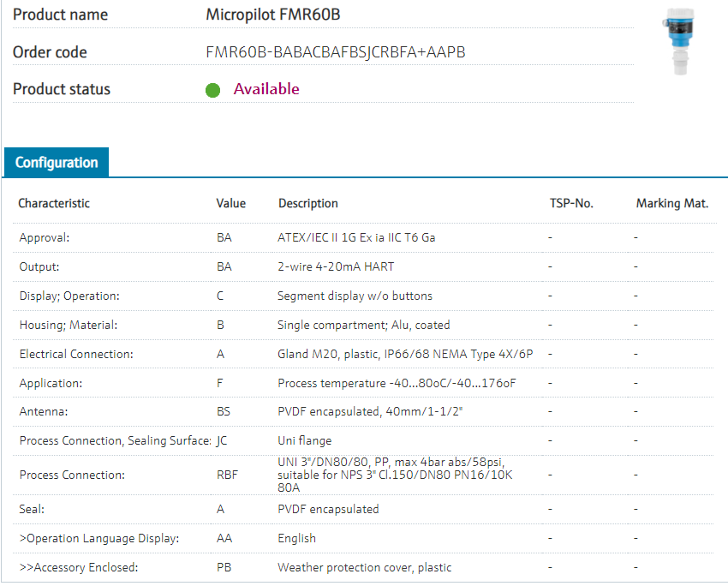728x586 pixels.
Task: Click the value C for Display; Operation
Action: point(220,296)
